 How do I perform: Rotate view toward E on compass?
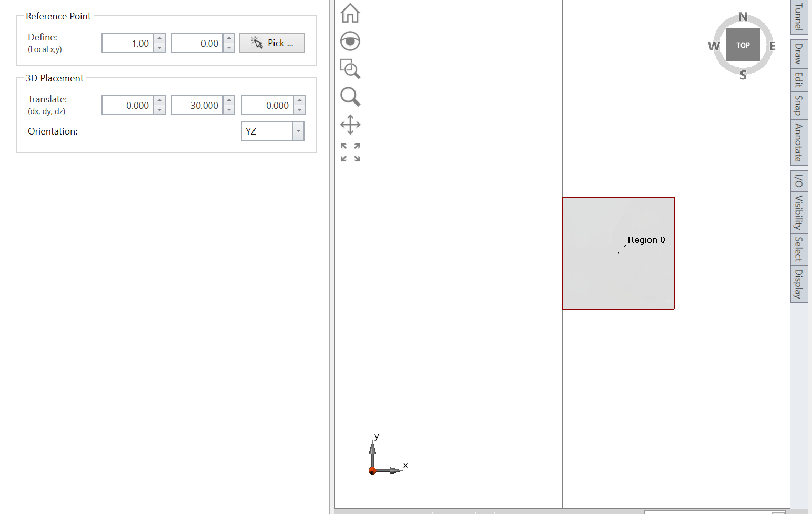tap(772, 46)
